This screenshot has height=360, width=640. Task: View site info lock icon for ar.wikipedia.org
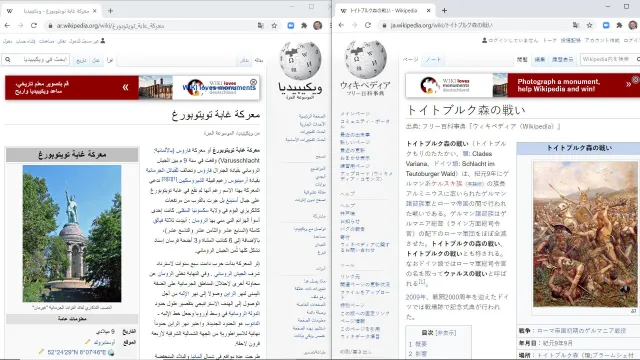50,25
